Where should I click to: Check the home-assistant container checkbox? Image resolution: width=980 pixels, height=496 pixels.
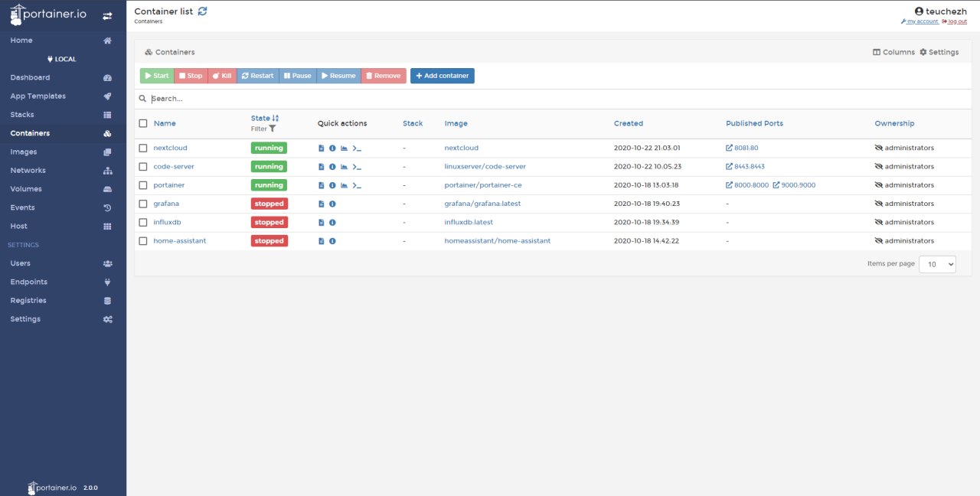click(143, 240)
